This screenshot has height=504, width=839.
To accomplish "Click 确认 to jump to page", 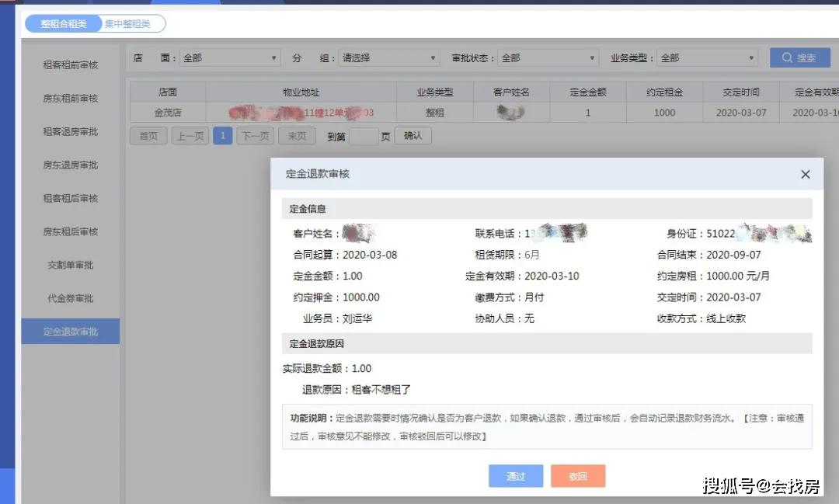I will [413, 136].
